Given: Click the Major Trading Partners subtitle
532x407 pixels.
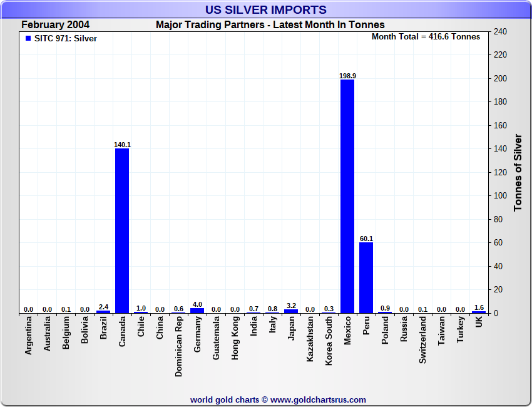Looking at the screenshot, I should pos(270,25).
